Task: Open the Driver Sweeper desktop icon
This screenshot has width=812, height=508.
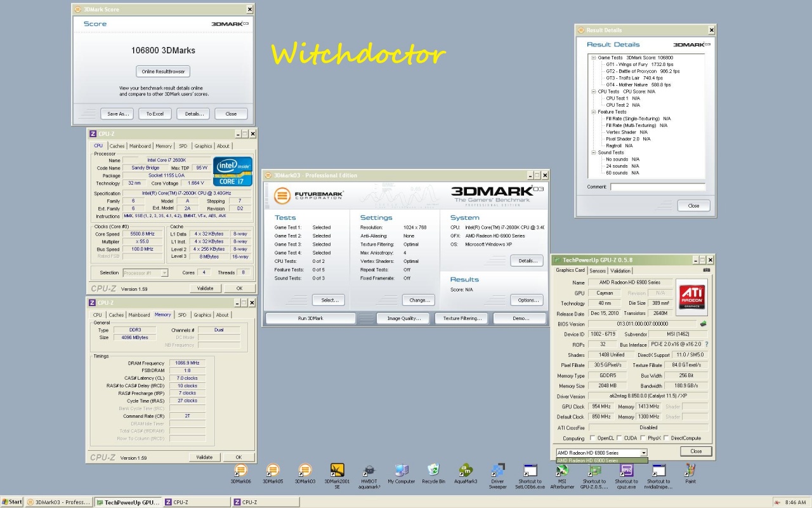Action: [x=497, y=471]
